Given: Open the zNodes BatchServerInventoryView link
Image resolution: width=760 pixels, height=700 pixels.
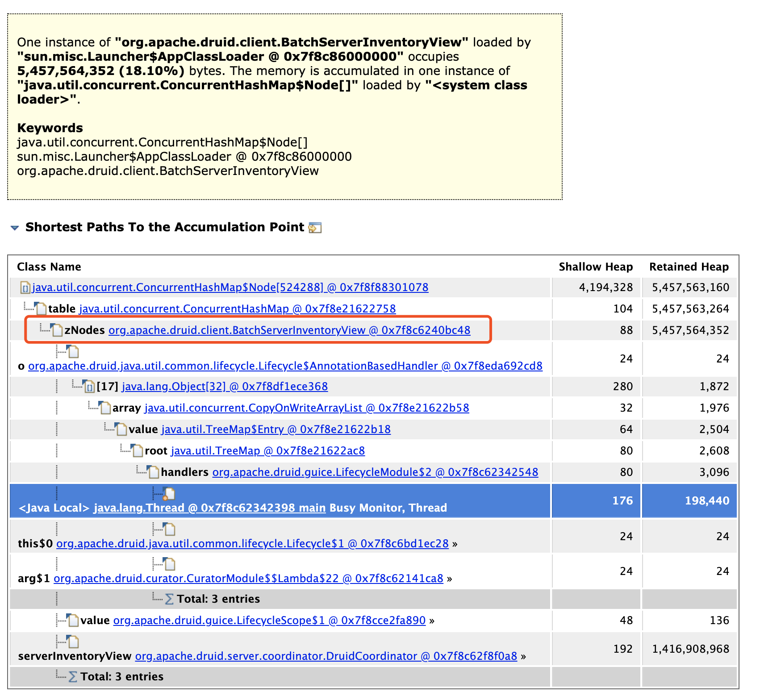Looking at the screenshot, I should pos(289,330).
